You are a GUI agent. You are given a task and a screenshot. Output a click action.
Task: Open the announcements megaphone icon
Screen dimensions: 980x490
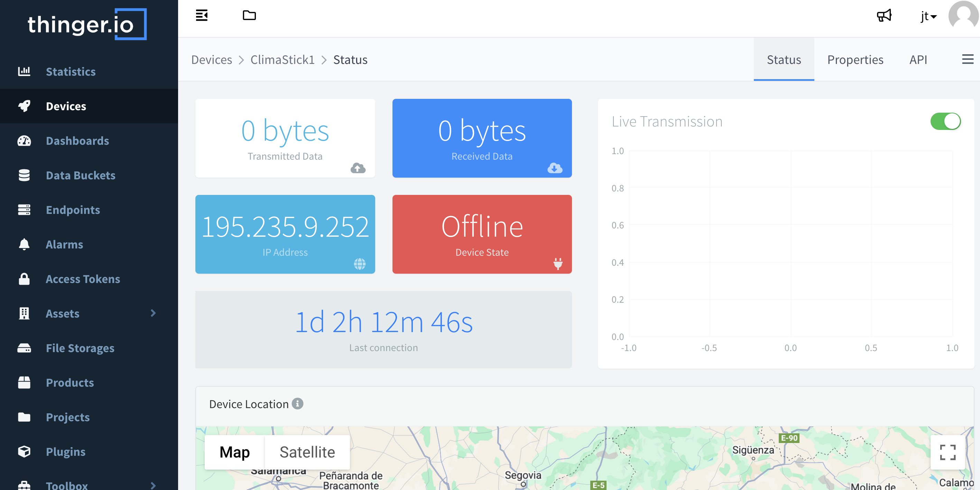point(884,16)
